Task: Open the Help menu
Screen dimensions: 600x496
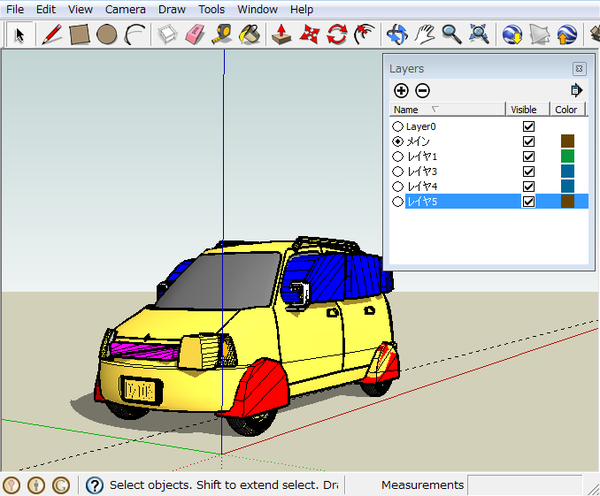Action: coord(302,9)
